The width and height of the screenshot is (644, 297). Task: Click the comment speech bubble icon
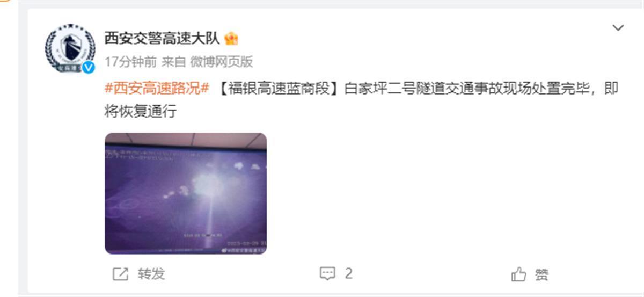327,274
